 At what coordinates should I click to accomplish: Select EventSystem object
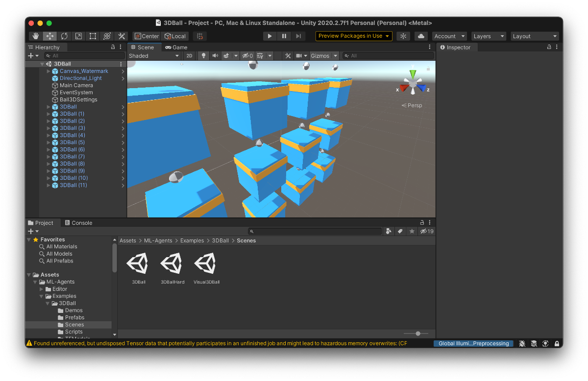[76, 93]
